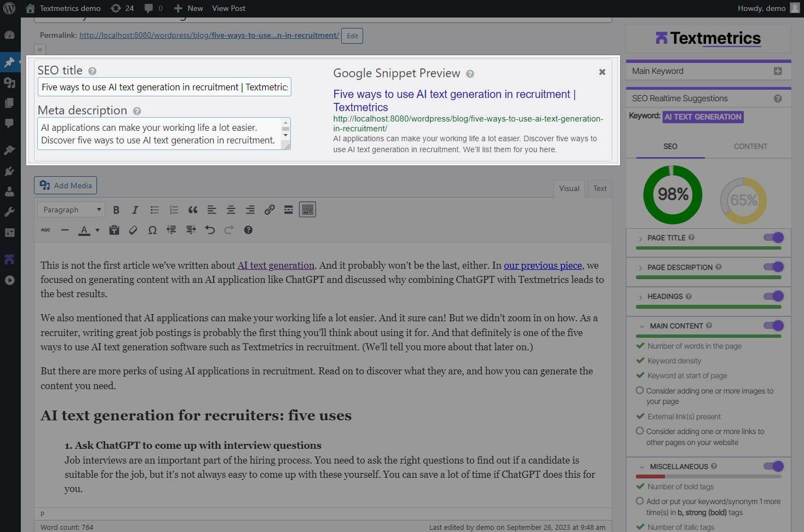Viewport: 804px width, 532px height.
Task: Open the text color dropdown arrow
Action: pos(97,230)
